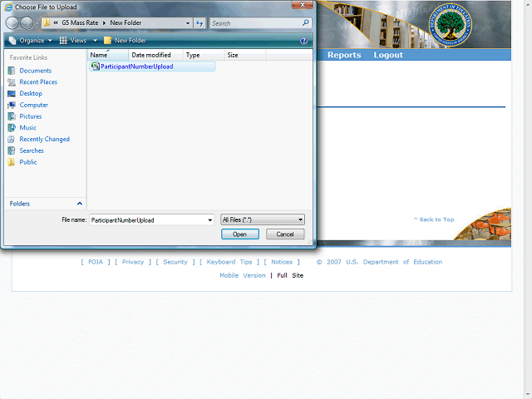The height and width of the screenshot is (399, 532).
Task: Click the Search input field
Action: click(256, 23)
